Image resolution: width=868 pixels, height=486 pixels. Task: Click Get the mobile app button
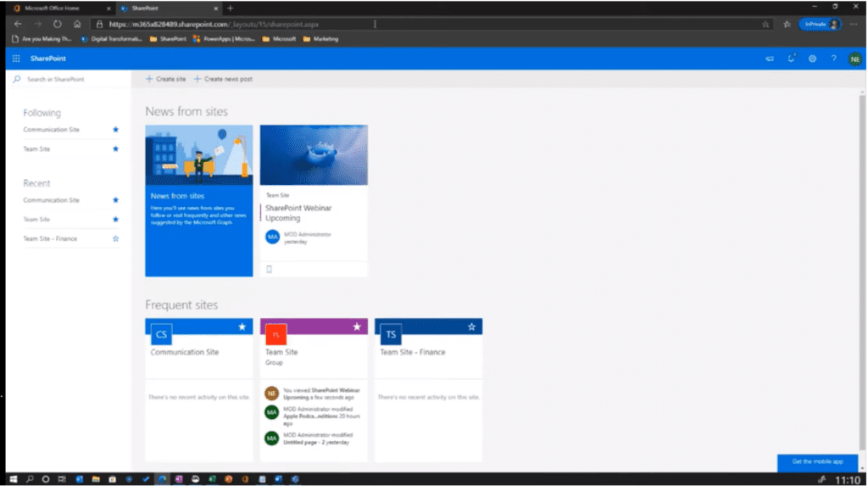click(817, 461)
